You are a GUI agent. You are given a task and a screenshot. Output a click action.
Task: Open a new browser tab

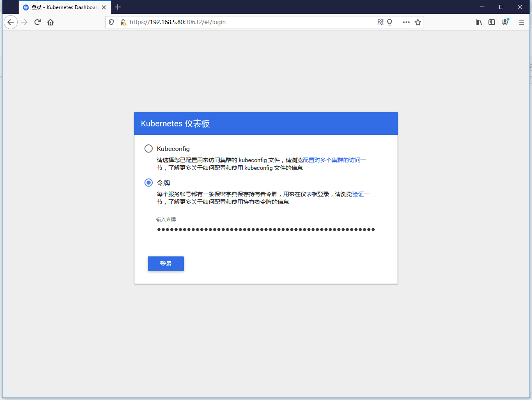118,7
